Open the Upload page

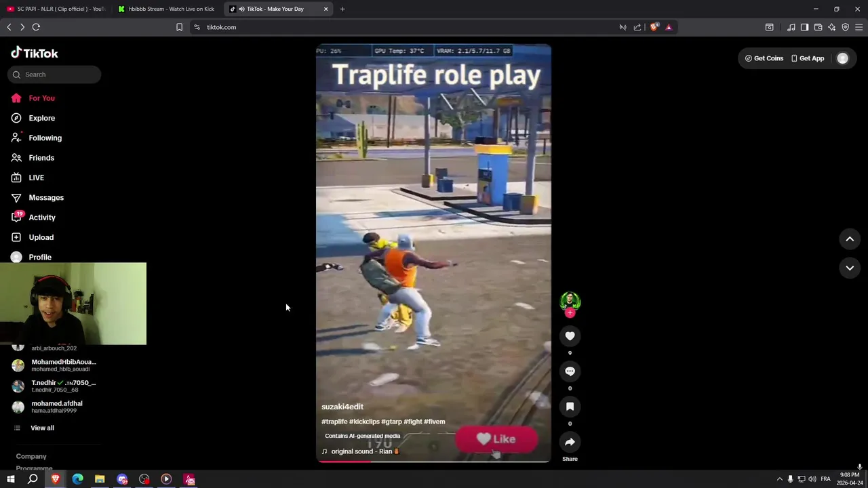(x=32, y=237)
